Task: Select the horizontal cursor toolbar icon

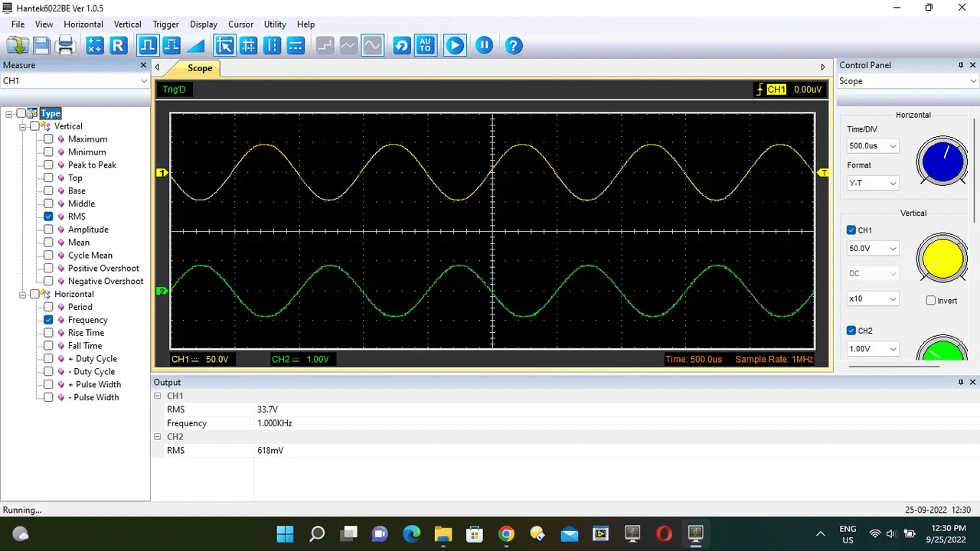Action: pos(296,45)
